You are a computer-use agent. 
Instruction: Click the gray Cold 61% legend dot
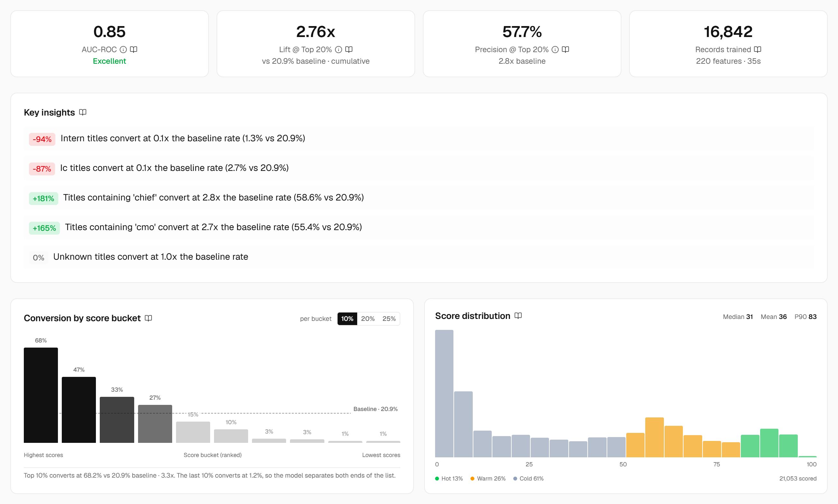(x=515, y=479)
